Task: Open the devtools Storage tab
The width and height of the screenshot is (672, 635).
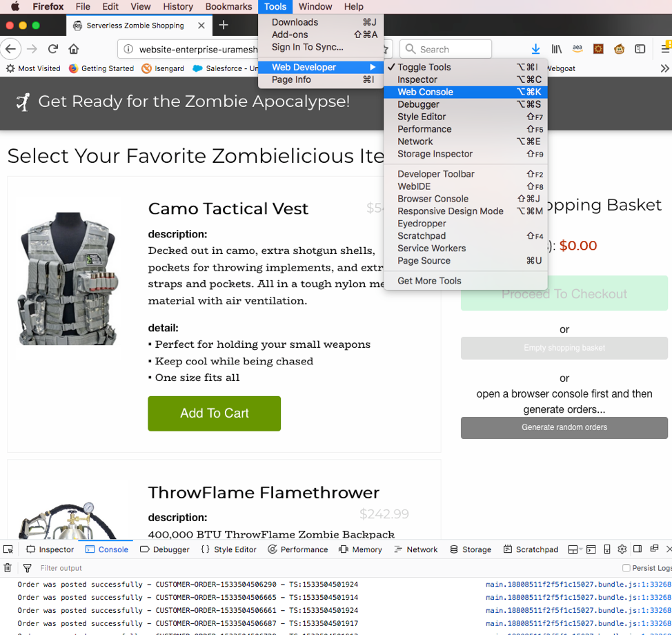Action: tap(471, 549)
